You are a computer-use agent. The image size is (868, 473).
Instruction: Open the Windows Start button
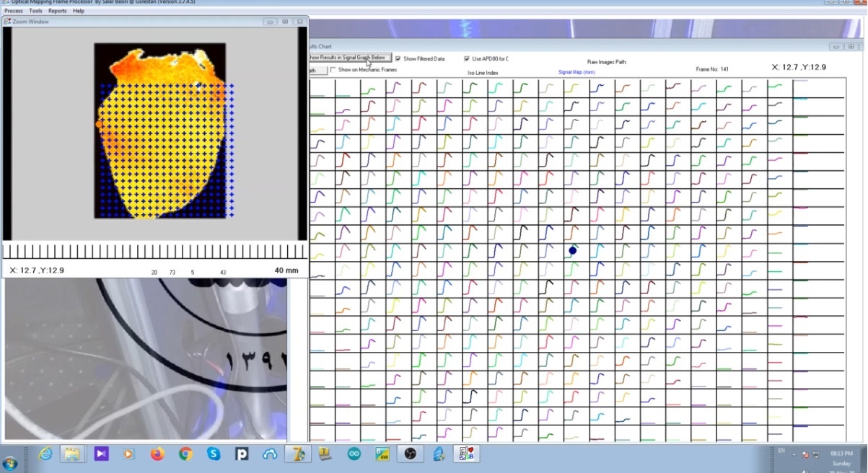[x=10, y=463]
